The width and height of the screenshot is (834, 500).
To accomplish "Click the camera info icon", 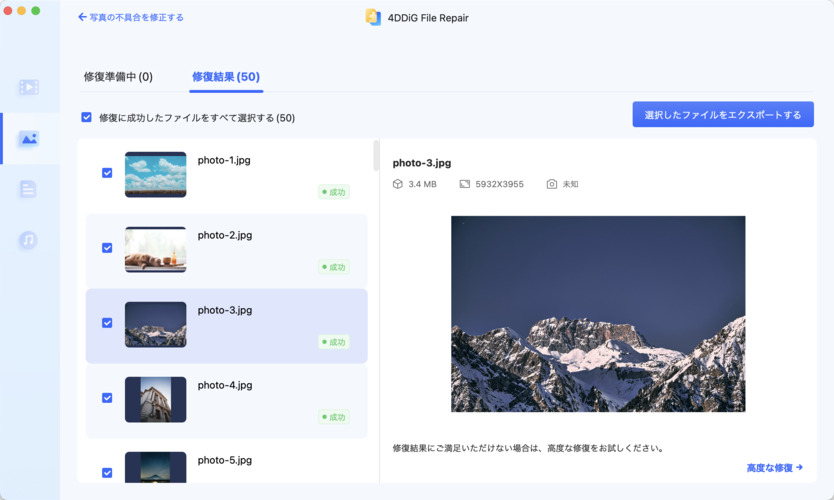I will [552, 184].
